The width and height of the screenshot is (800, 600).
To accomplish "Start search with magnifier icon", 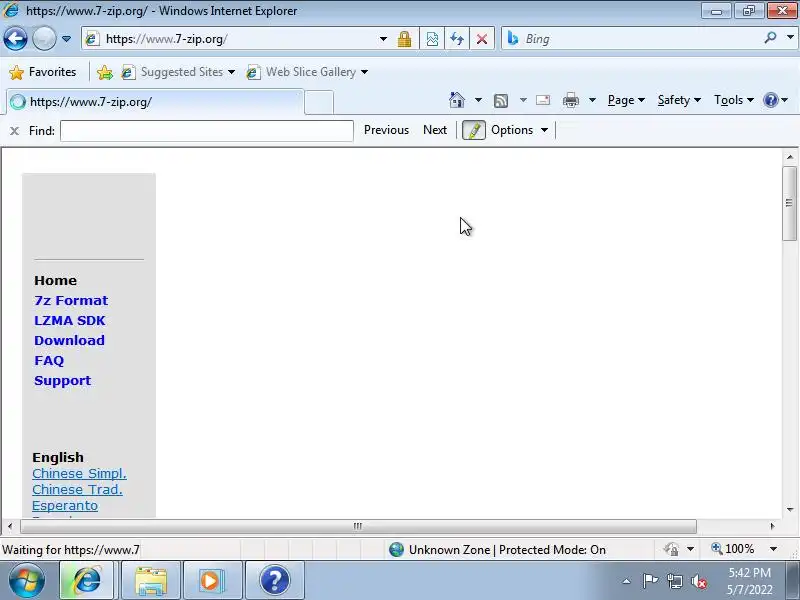I will (x=770, y=38).
